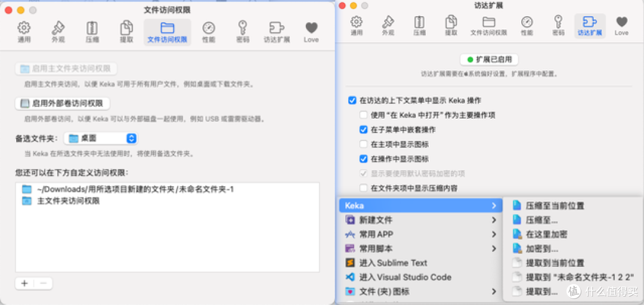Click the 常用 APP menu icon

[350, 235]
